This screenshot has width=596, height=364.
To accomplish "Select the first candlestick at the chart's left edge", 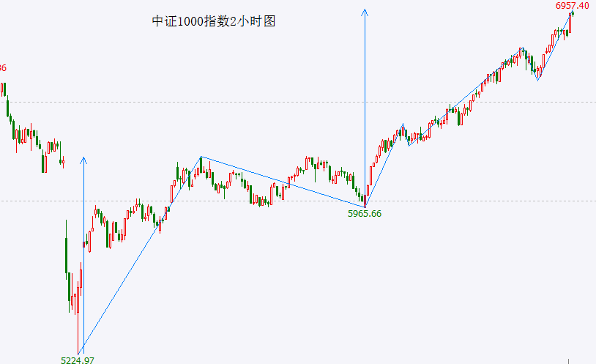I will (4, 89).
